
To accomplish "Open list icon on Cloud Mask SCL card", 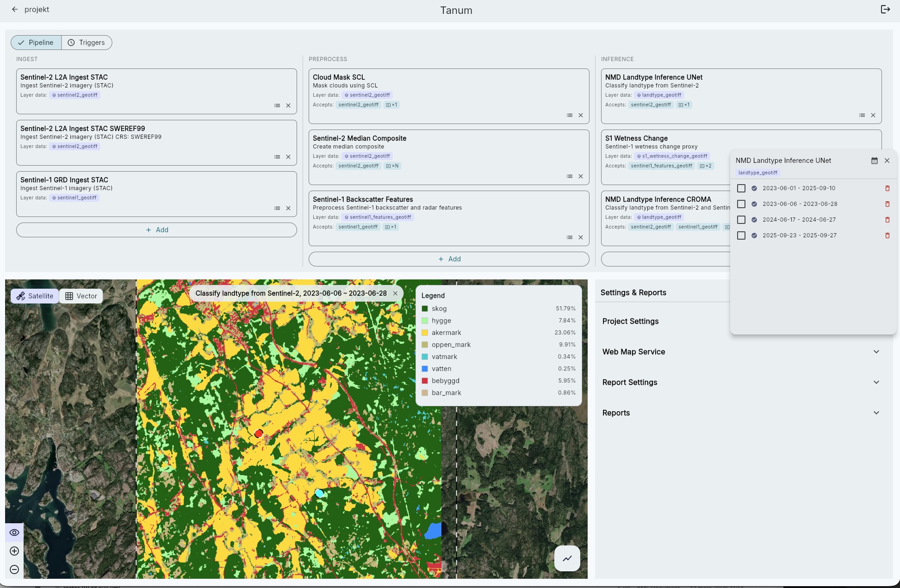I will 570,115.
